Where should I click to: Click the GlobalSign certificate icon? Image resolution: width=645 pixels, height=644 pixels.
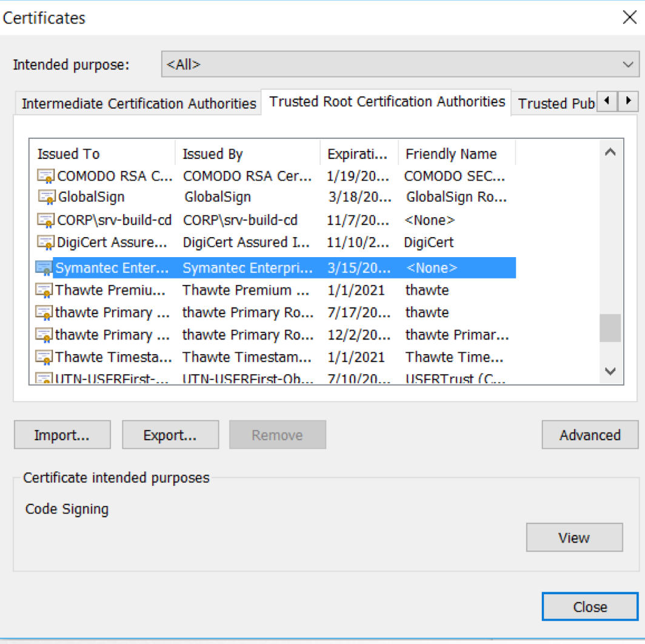pos(47,197)
